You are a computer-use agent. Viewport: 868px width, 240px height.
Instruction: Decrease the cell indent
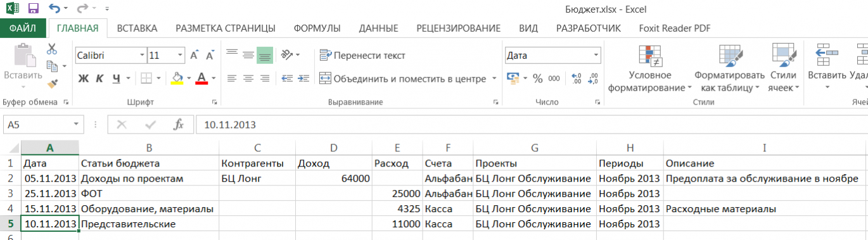[286, 78]
